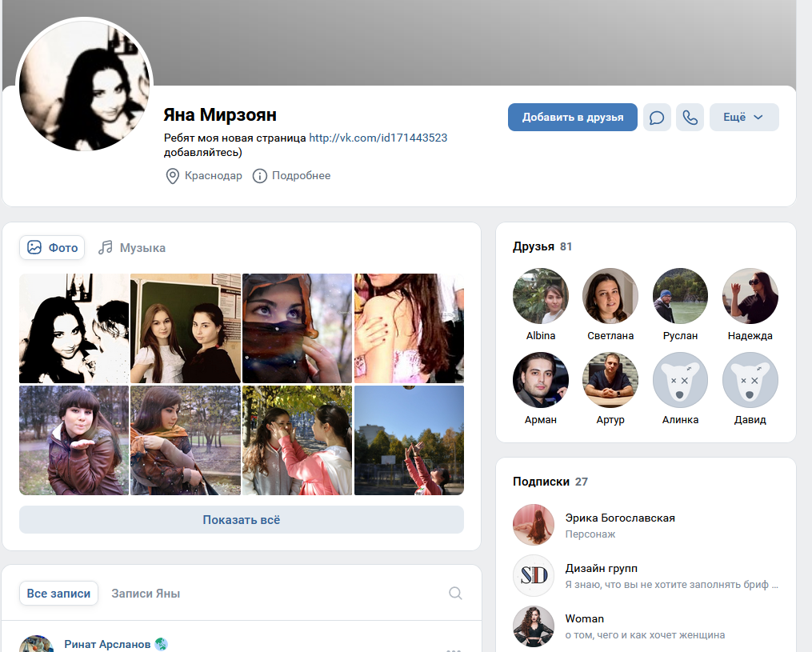
Task: Click the Дизайн групп subscription name
Action: click(x=602, y=568)
